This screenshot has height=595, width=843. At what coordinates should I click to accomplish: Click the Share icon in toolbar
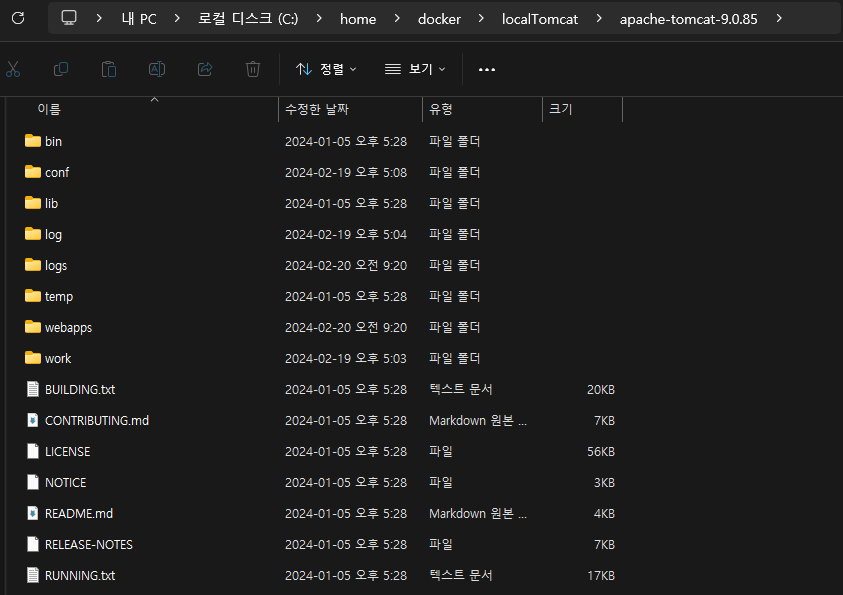205,69
